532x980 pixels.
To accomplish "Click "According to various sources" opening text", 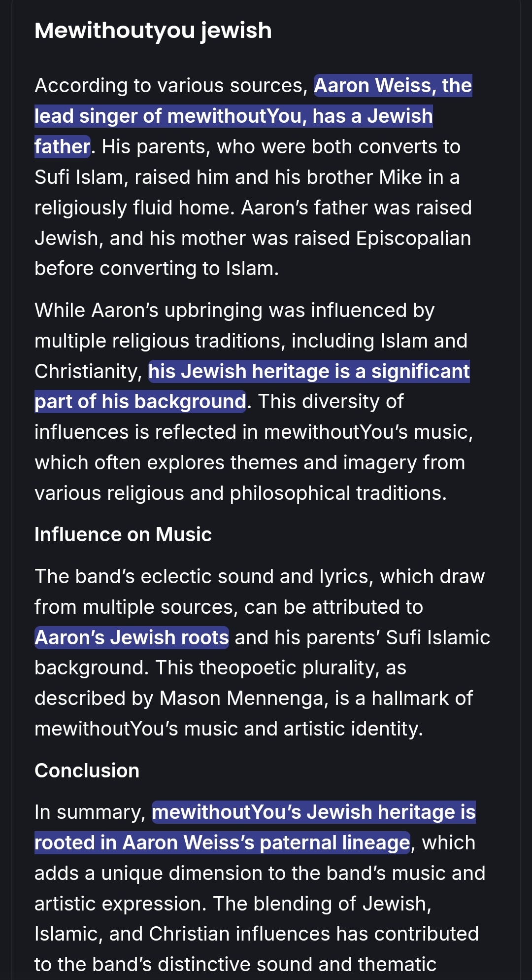I will [171, 86].
